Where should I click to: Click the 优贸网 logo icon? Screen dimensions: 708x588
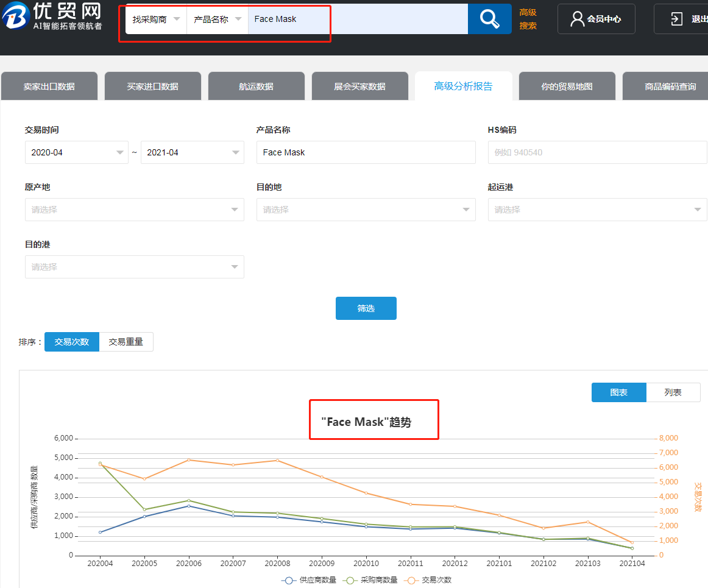pos(15,15)
